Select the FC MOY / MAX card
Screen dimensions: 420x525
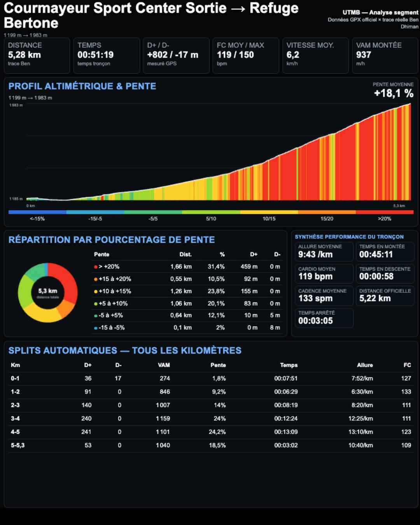coord(246,56)
